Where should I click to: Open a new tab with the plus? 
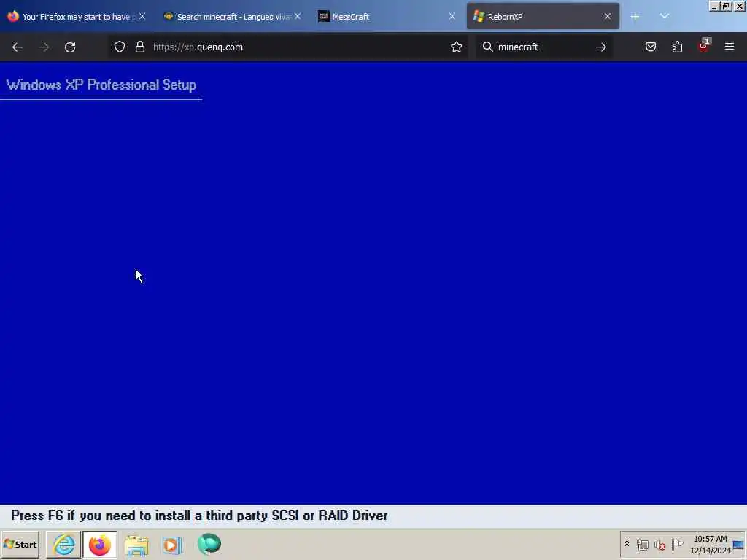coord(635,17)
